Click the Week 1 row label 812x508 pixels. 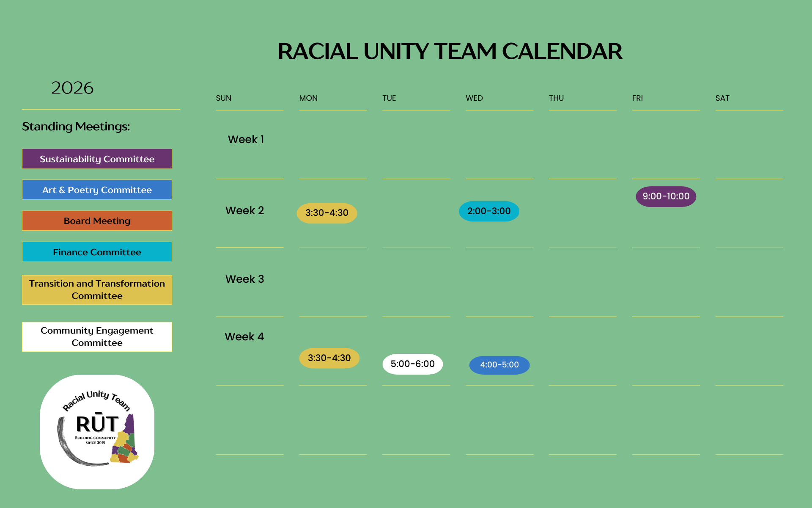coord(246,139)
